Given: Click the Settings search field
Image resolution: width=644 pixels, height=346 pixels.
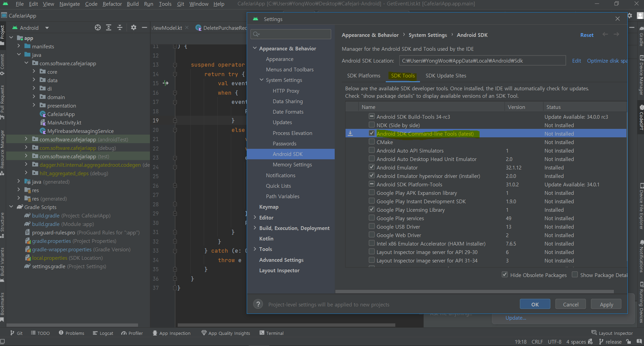Looking at the screenshot, I should (x=291, y=34).
